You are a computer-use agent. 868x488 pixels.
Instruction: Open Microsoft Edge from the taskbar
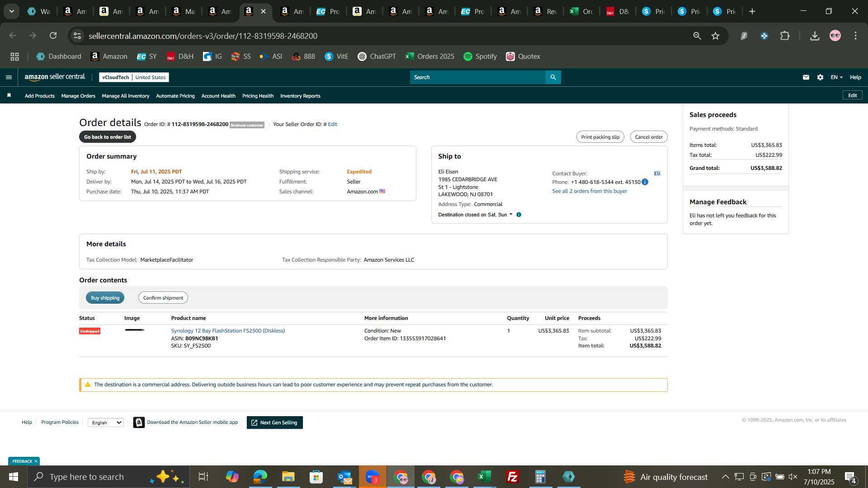(x=260, y=477)
